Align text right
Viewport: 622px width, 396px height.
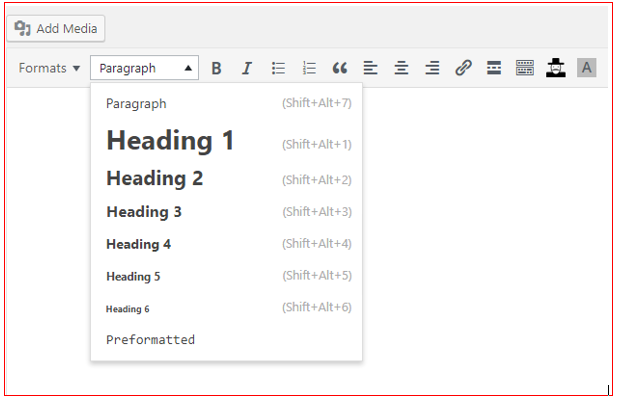(x=432, y=68)
